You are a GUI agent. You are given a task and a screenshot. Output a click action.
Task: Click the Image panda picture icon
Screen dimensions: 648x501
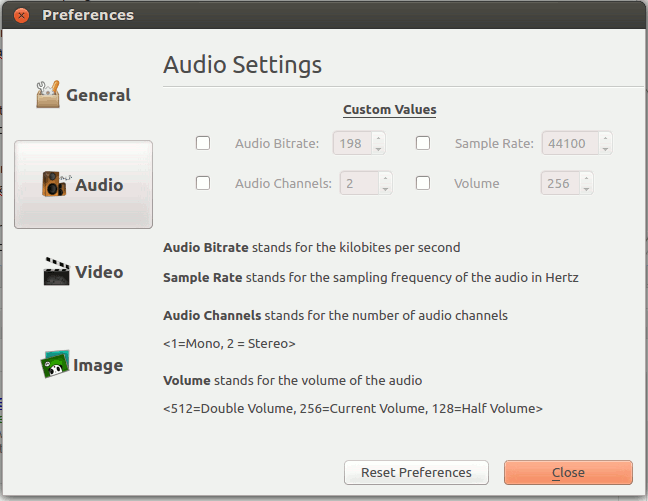(55, 364)
